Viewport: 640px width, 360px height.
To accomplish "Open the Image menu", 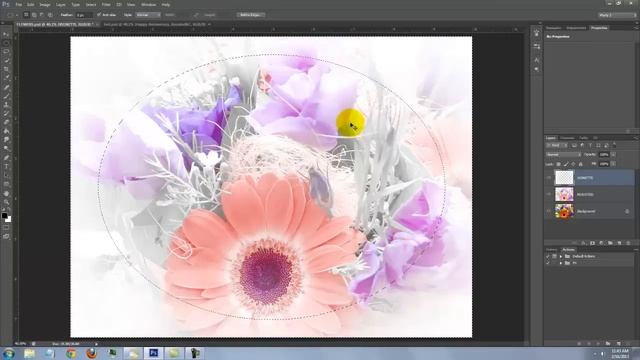I will coord(45,4).
